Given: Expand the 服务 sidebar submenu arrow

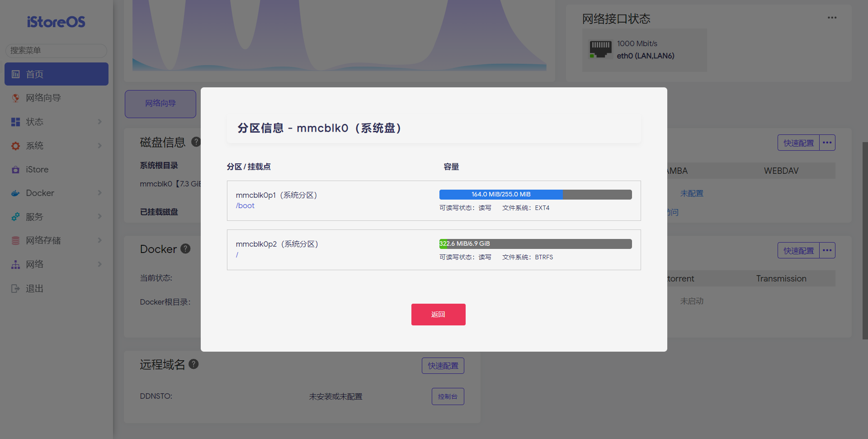Looking at the screenshot, I should click(99, 217).
